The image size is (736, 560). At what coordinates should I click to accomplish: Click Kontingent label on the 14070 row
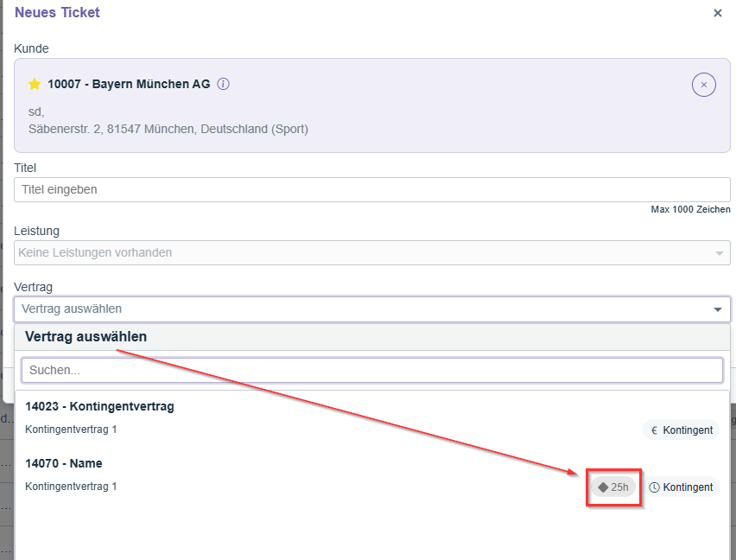[x=688, y=487]
